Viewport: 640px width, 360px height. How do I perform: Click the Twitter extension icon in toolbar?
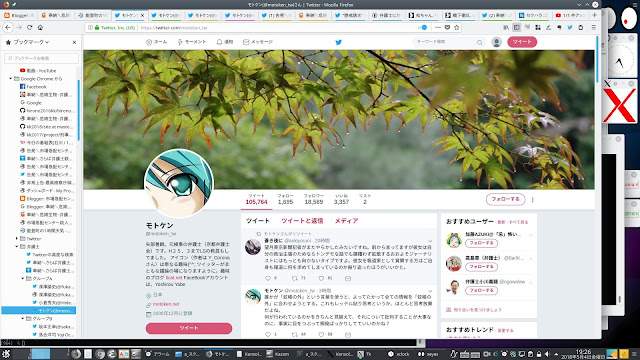[x=570, y=27]
